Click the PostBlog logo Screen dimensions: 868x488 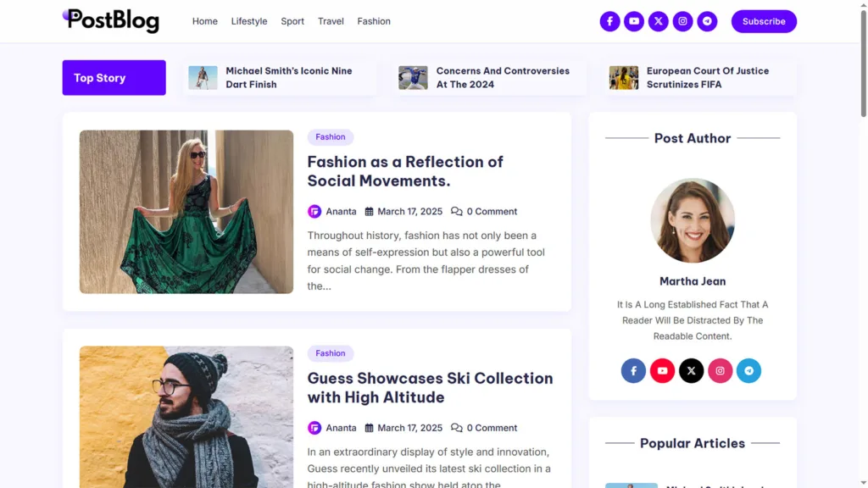pos(111,21)
